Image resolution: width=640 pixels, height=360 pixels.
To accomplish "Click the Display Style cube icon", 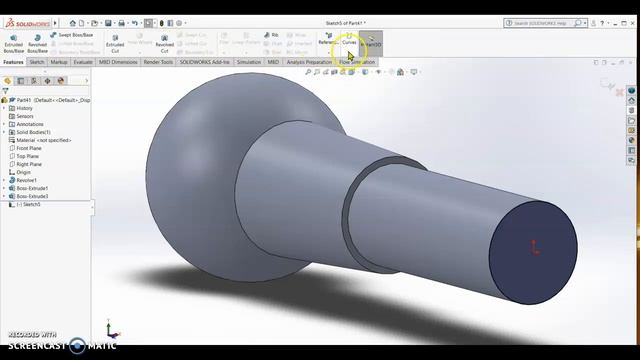I will pos(365,72).
